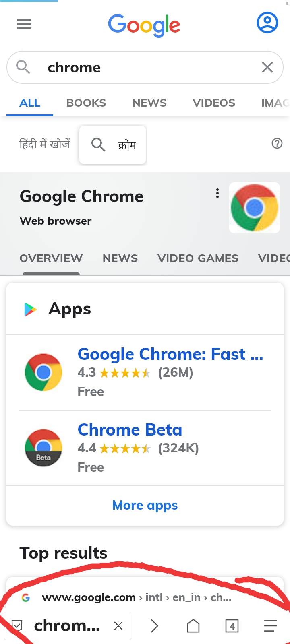Expand the More apps list
Screen dimensions: 290x644
coord(145,505)
